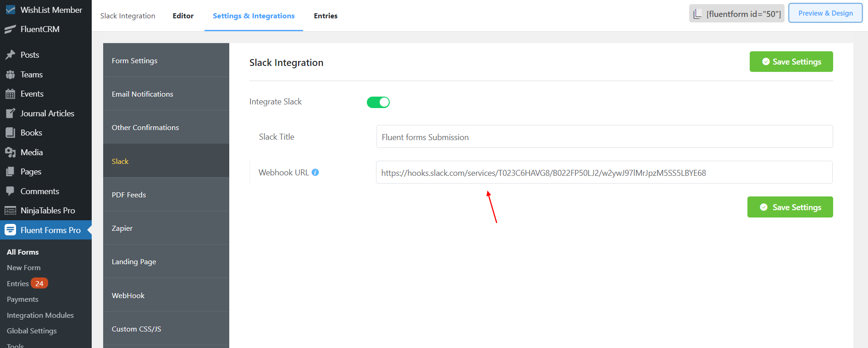Click the Webhook URL info icon
868x348 pixels.
(315, 173)
